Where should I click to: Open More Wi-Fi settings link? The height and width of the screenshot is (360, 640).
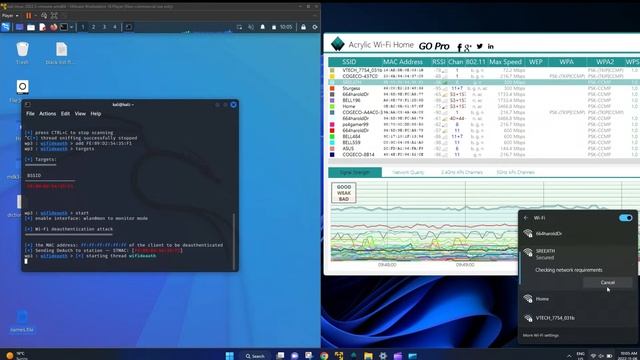click(541, 336)
